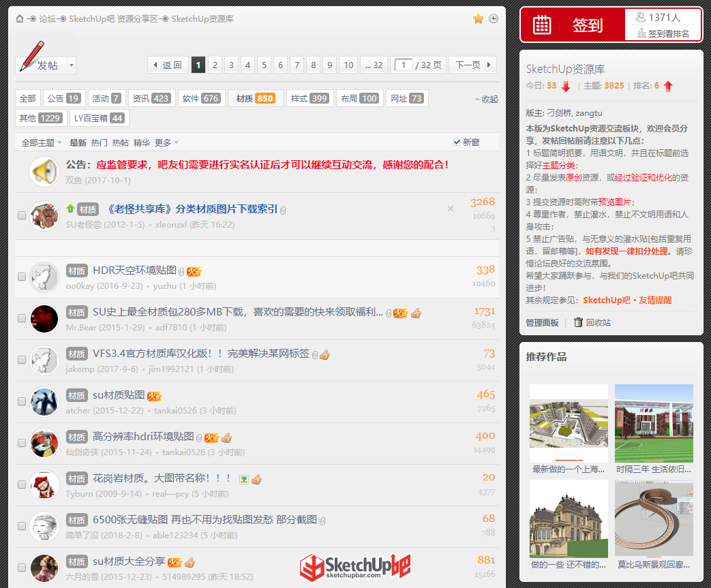Check the 花岗岩材质 thread checkbox
This screenshot has height=588, width=711.
pos(22,484)
